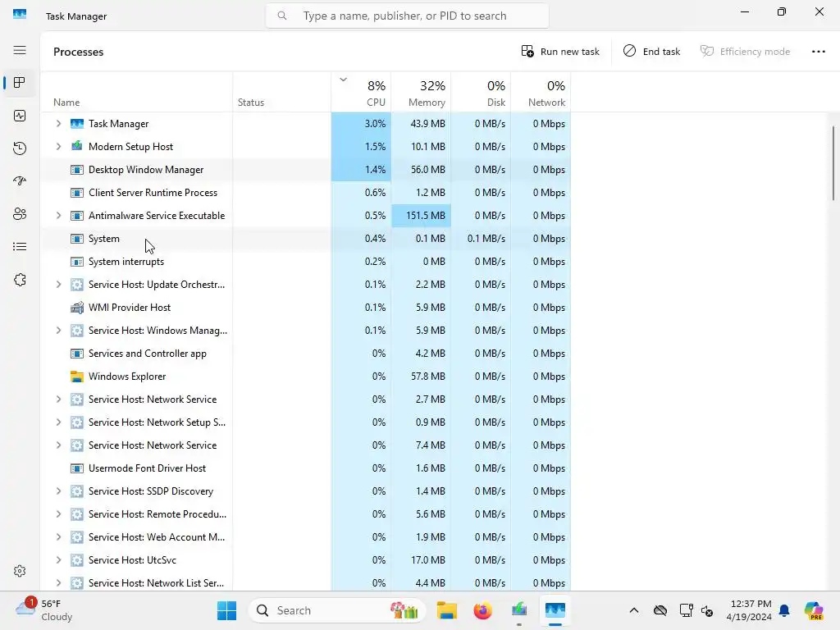Open Task Manager settings gear

click(x=20, y=571)
